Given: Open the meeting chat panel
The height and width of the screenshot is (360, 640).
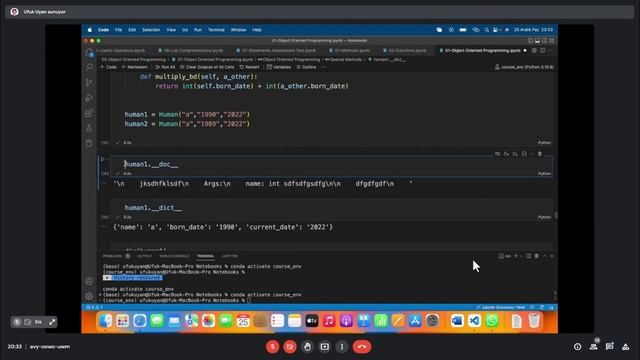Looking at the screenshot, I should 610,347.
